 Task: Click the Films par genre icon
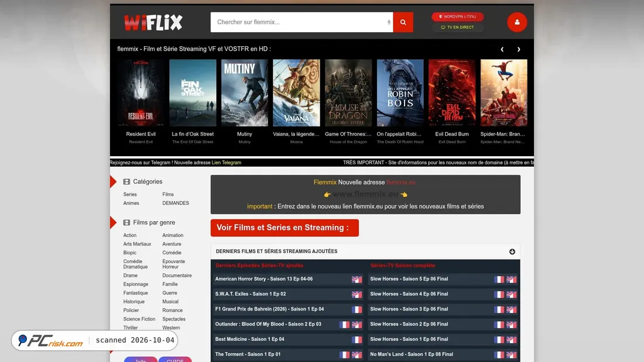(x=126, y=222)
